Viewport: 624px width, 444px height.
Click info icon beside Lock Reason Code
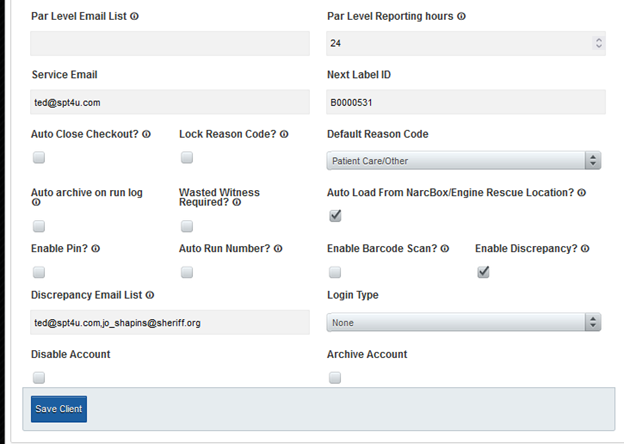coord(284,134)
